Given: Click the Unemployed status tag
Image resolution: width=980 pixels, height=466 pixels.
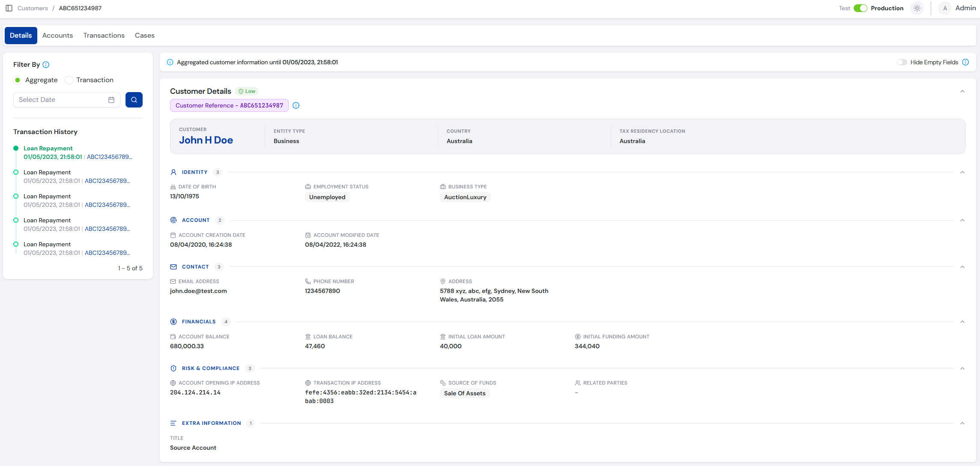Looking at the screenshot, I should click(x=327, y=197).
